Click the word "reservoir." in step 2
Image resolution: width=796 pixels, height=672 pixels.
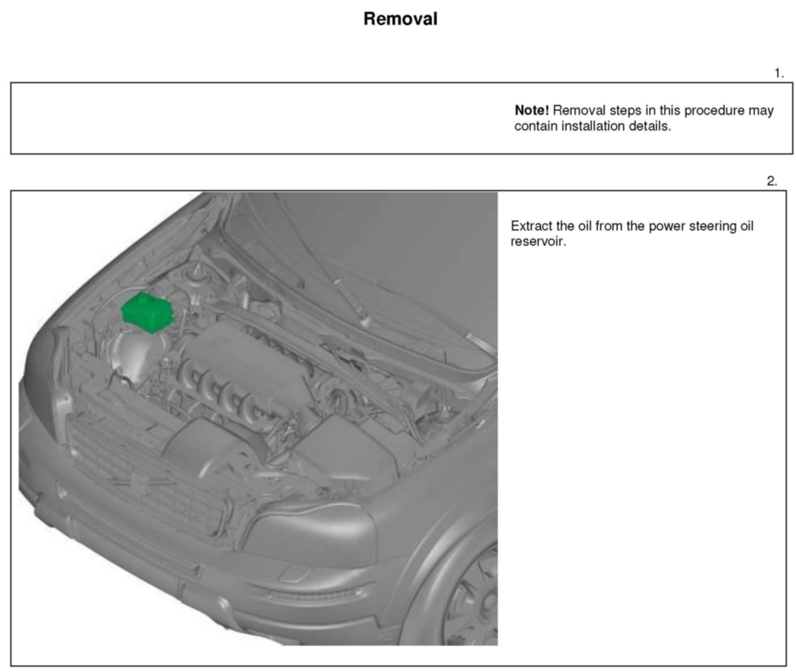click(538, 242)
